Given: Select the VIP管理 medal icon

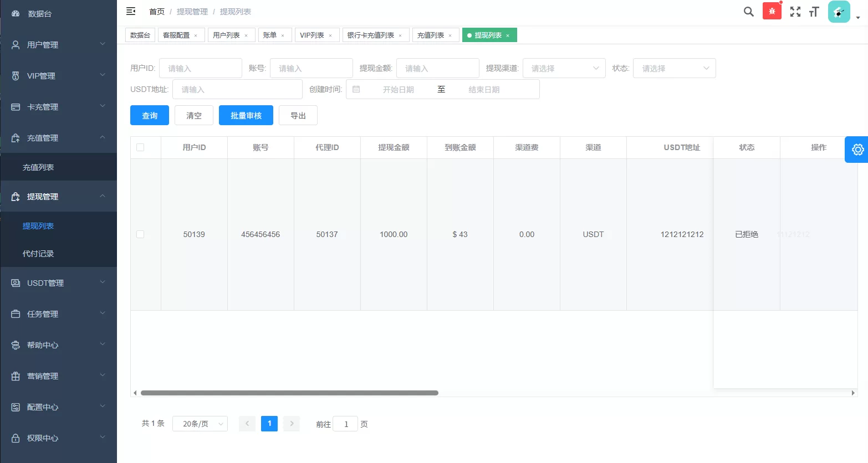Looking at the screenshot, I should 15,76.
